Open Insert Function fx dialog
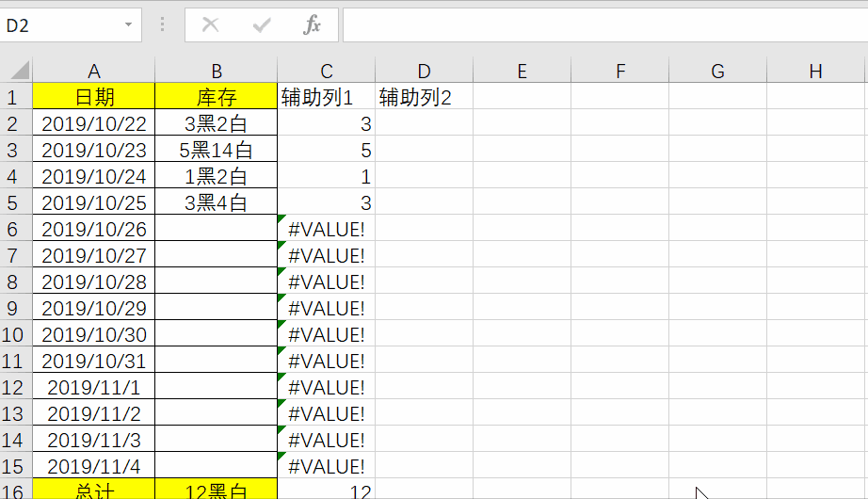Image resolution: width=868 pixels, height=499 pixels. 312,24
